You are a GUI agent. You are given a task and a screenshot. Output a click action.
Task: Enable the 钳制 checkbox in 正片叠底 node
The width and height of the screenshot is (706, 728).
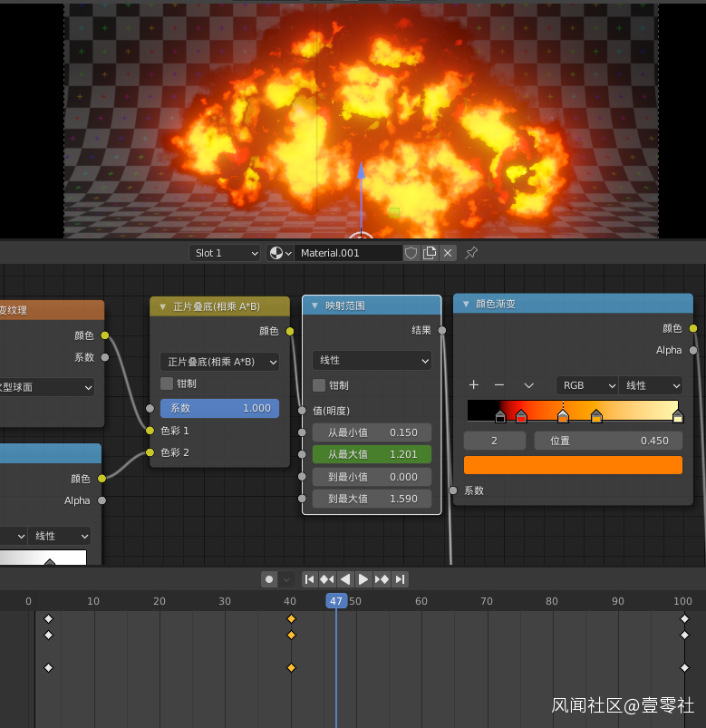(167, 383)
